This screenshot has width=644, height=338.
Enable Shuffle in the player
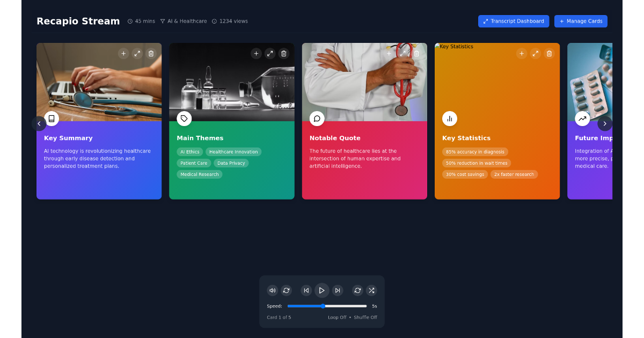pyautogui.click(x=371, y=290)
